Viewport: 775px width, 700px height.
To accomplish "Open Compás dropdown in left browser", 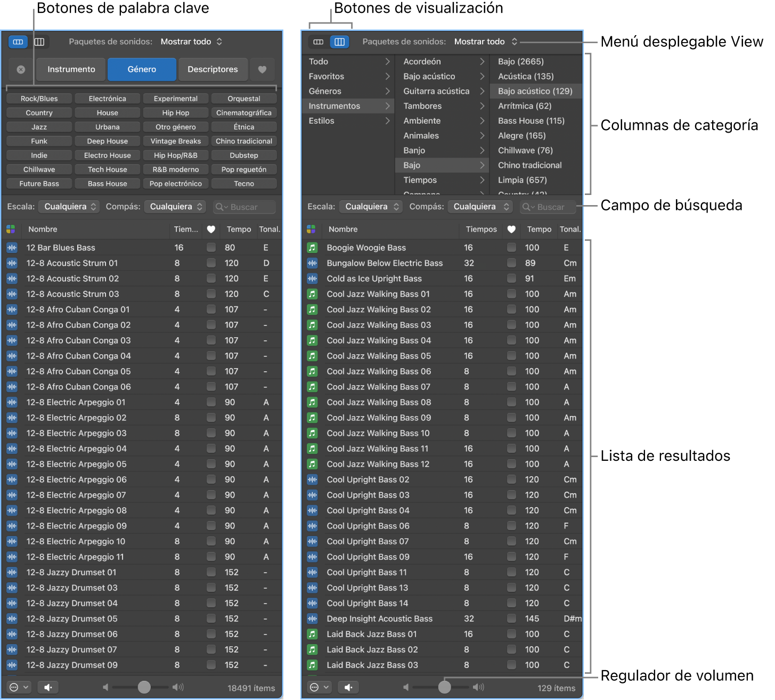I will point(175,207).
